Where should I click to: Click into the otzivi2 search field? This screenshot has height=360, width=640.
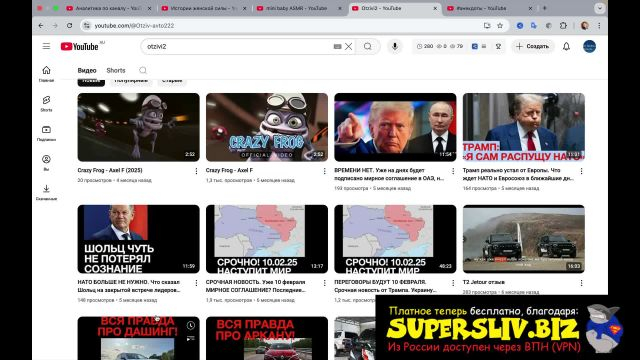point(239,47)
